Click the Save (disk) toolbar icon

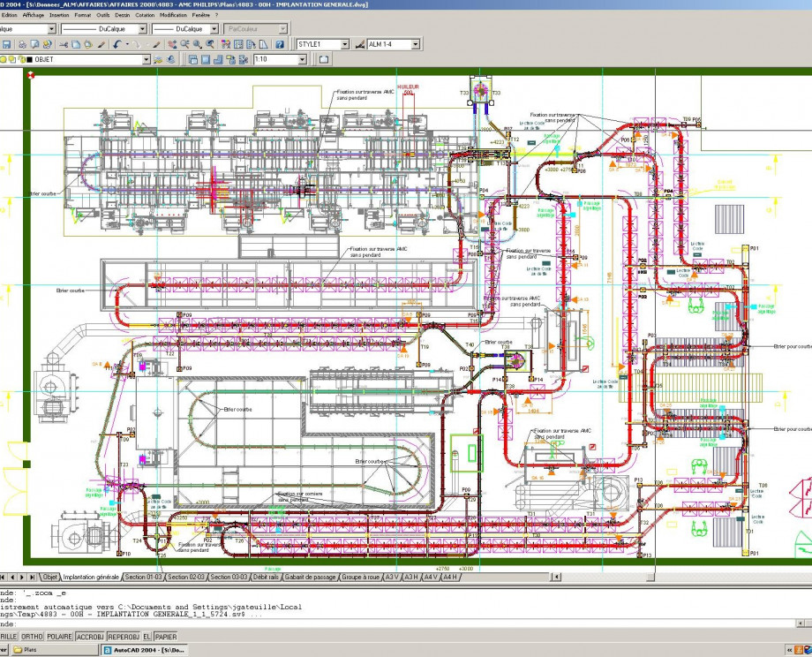tap(6, 44)
